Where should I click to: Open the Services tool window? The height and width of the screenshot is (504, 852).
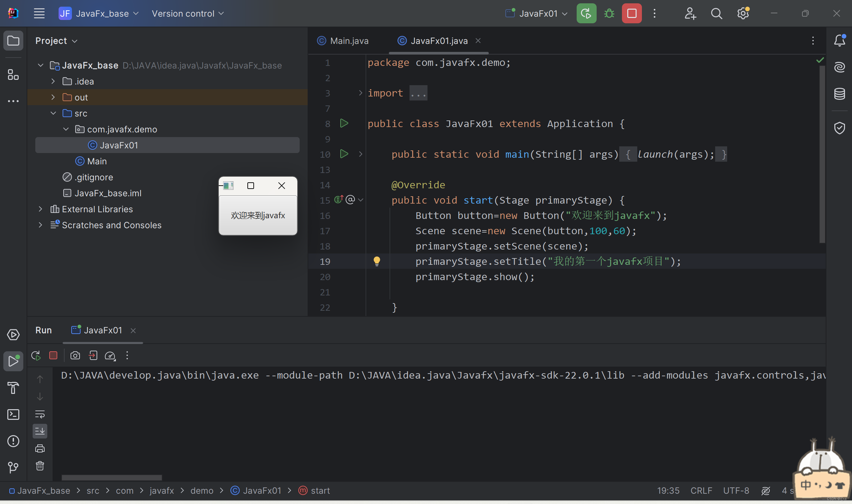pyautogui.click(x=13, y=335)
